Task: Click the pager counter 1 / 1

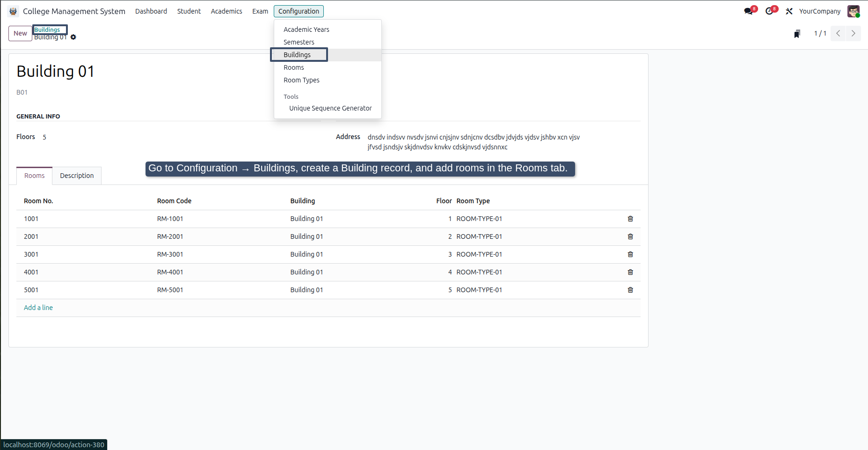Action: click(820, 33)
